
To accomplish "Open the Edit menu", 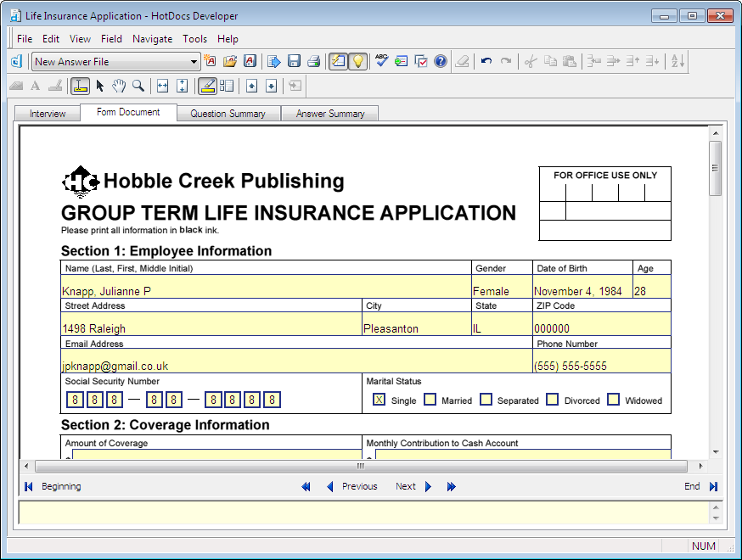I will 51,39.
